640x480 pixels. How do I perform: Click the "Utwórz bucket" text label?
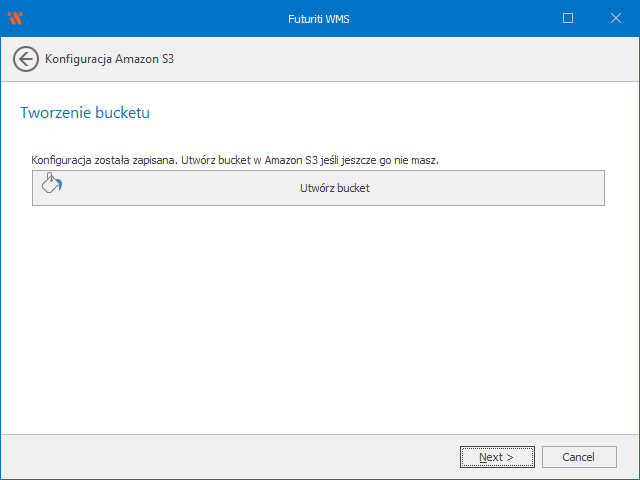[x=334, y=188]
